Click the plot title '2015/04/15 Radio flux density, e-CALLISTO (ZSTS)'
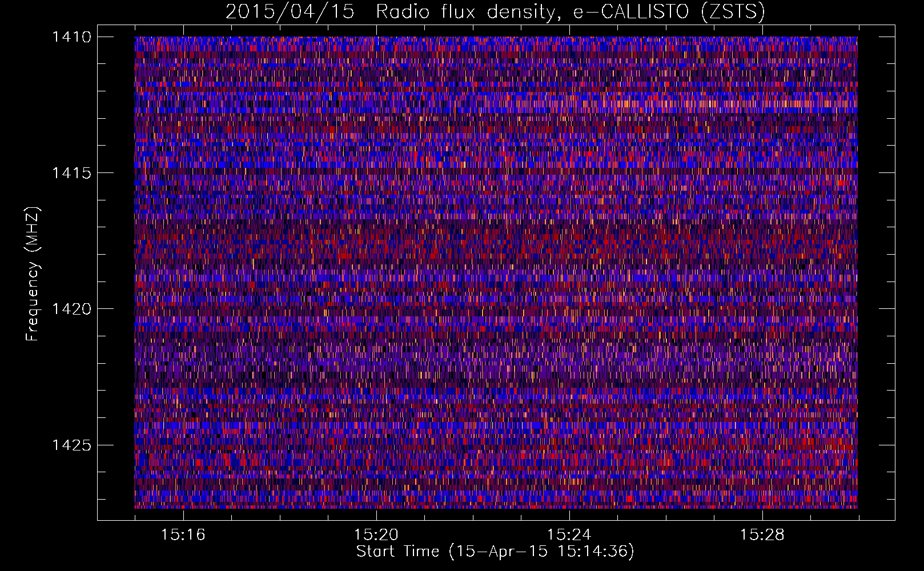The width and height of the screenshot is (924, 571). [495, 11]
